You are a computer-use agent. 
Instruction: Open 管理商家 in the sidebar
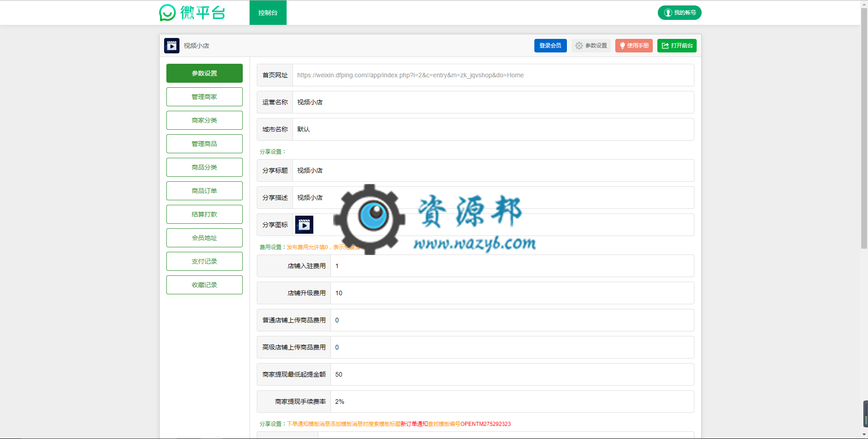204,97
